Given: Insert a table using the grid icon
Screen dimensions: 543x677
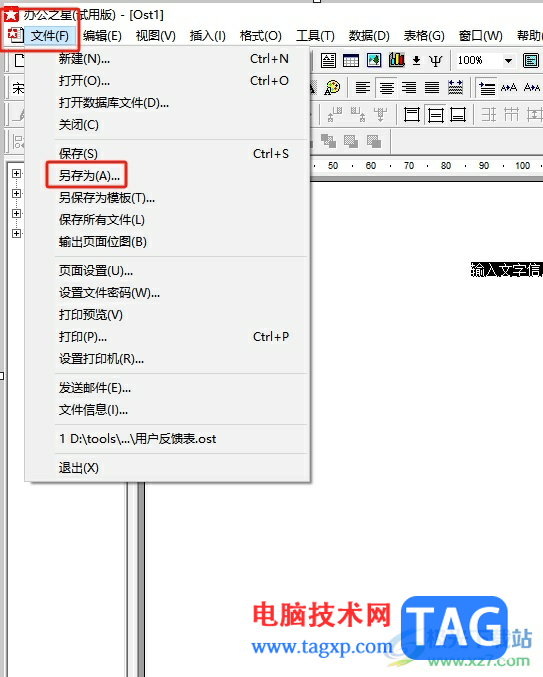Looking at the screenshot, I should [350, 60].
